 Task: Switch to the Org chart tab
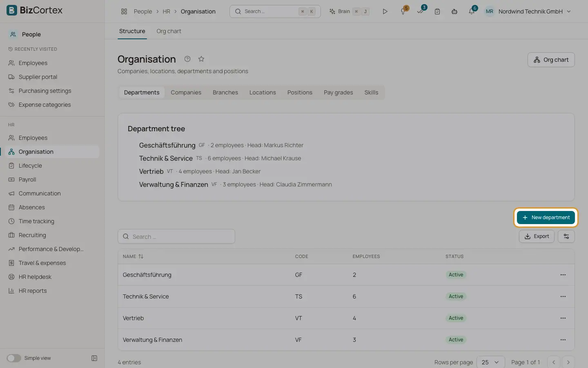tap(169, 31)
